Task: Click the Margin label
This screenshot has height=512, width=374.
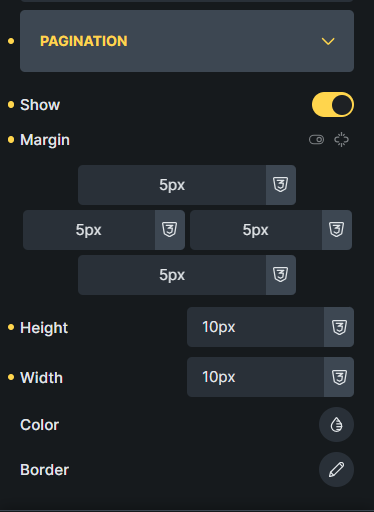Action: (45, 140)
